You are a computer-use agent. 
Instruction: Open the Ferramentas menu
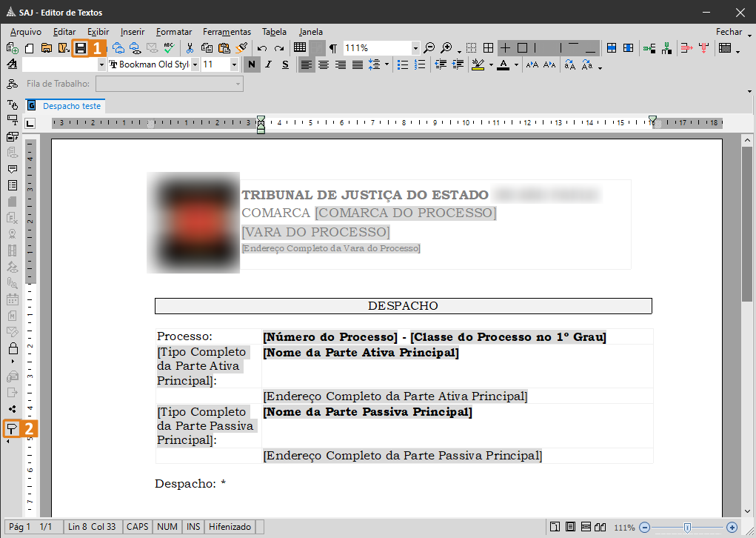[x=227, y=32]
